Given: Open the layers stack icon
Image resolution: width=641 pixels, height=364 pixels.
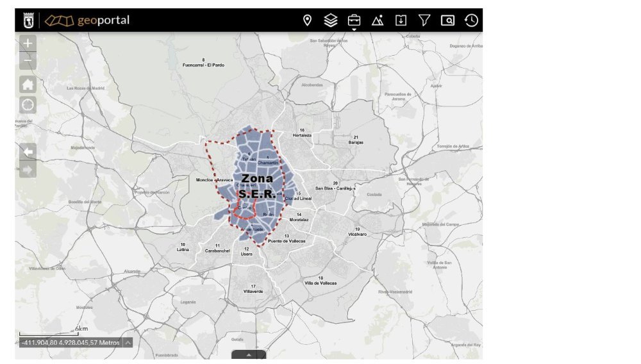Looking at the screenshot, I should pos(330,20).
